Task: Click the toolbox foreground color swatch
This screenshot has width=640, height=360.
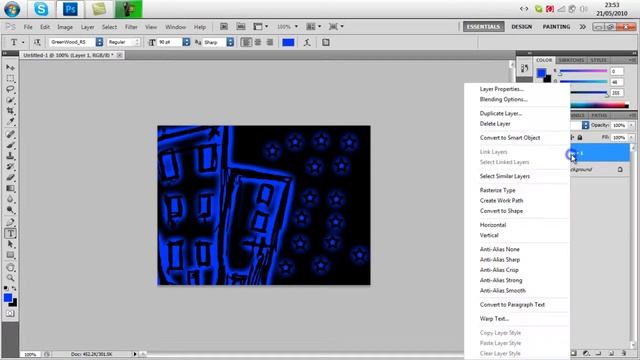Action: coord(8,298)
